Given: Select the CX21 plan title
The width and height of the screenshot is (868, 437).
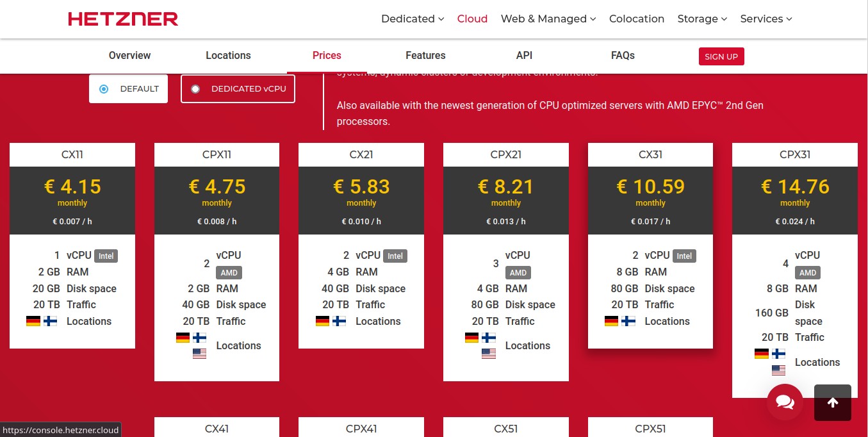Looking at the screenshot, I should [x=361, y=154].
